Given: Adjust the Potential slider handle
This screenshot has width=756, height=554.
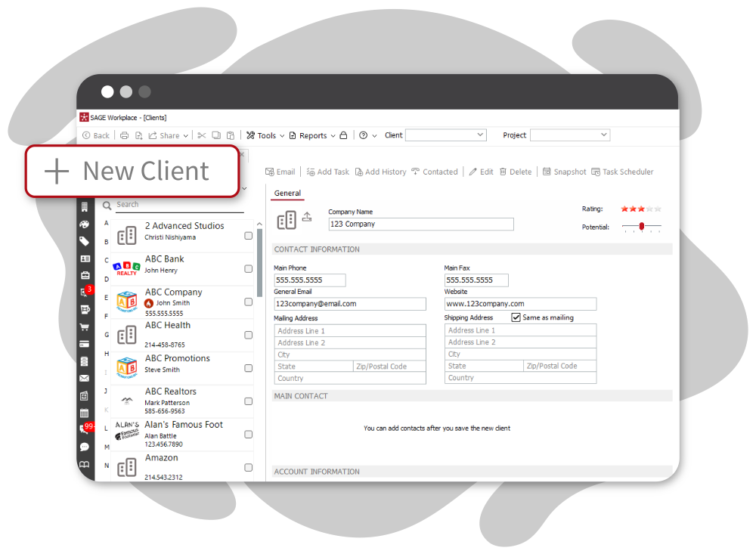Looking at the screenshot, I should (642, 227).
